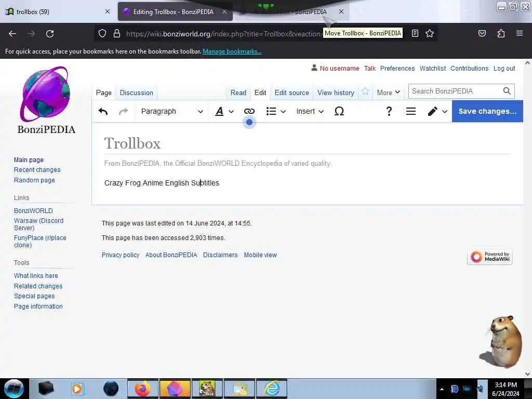Open the Insert dropdown menu

310,111
